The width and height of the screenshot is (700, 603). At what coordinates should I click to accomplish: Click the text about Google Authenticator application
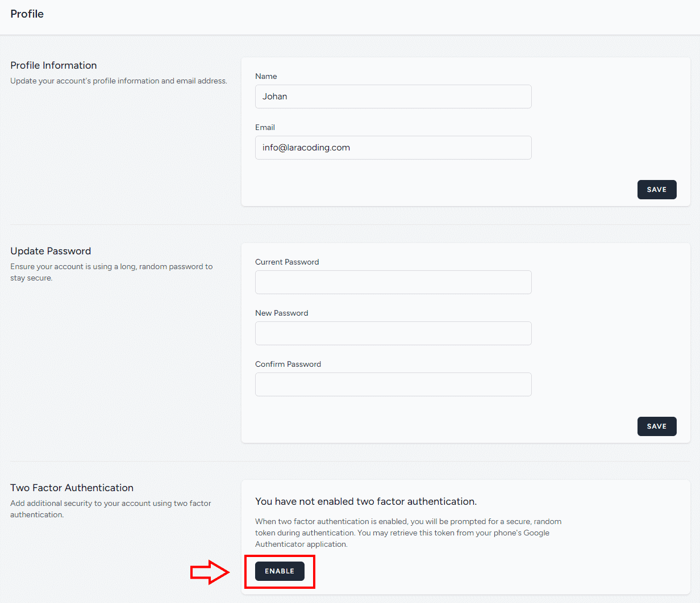(x=408, y=533)
